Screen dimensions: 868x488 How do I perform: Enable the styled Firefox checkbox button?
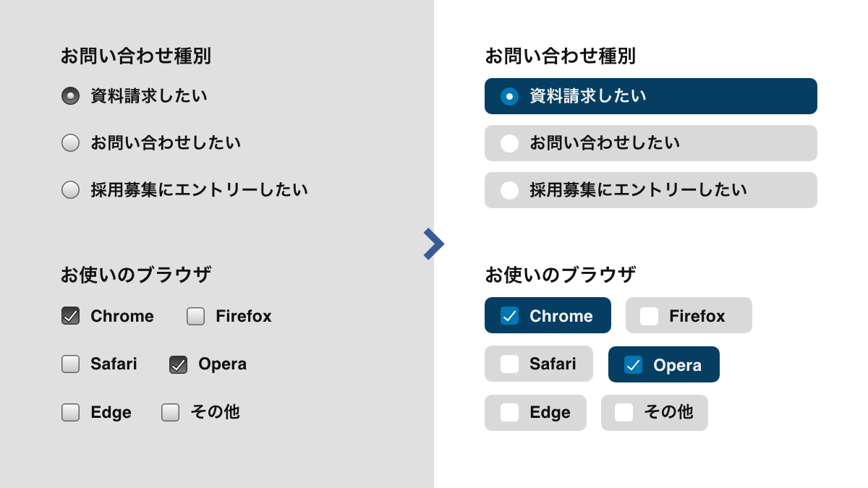point(688,315)
